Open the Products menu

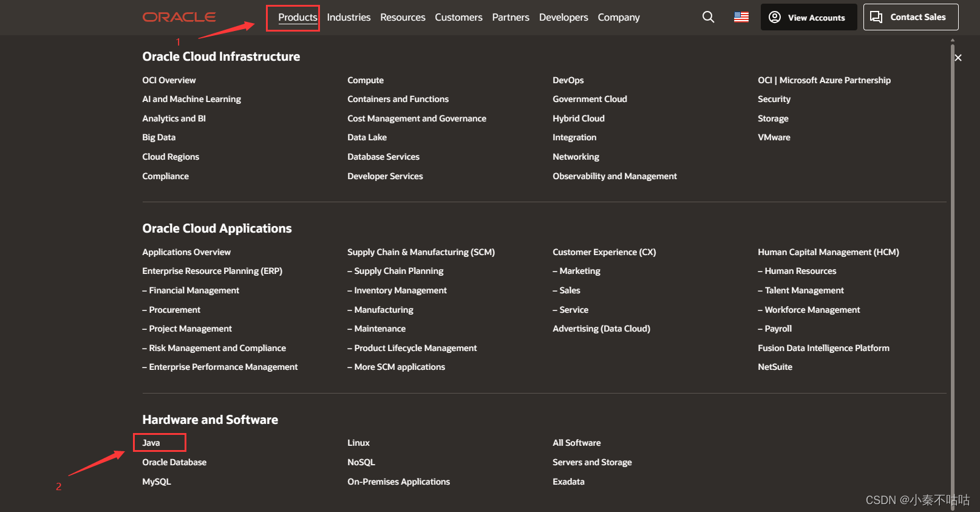pos(298,17)
